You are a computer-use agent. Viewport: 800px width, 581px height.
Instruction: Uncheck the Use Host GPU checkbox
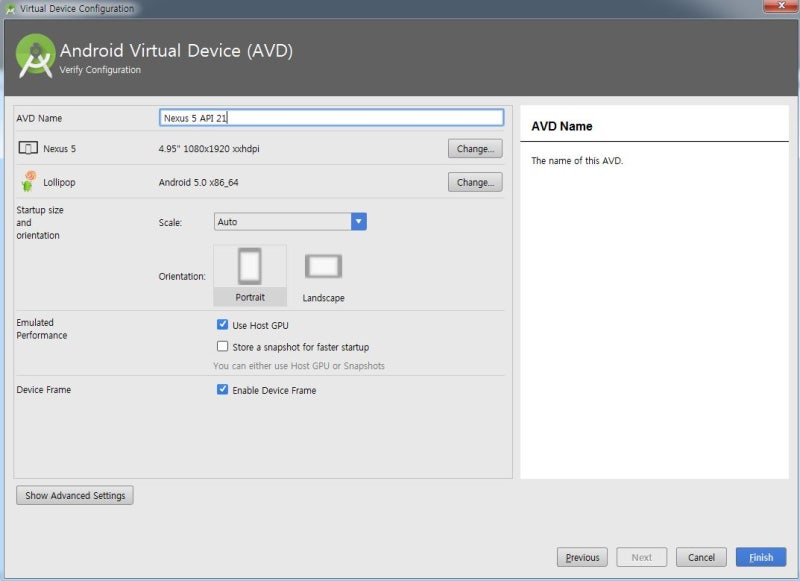222,324
